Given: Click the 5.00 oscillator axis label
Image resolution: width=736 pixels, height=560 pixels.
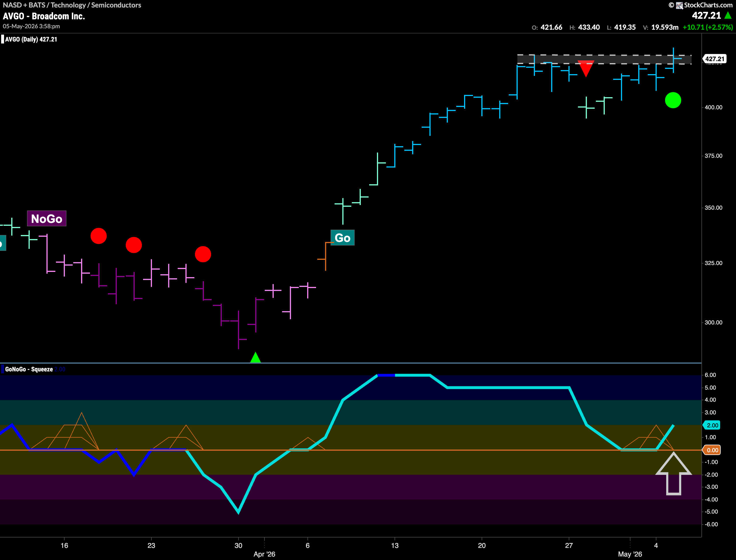Looking at the screenshot, I should click(710, 388).
